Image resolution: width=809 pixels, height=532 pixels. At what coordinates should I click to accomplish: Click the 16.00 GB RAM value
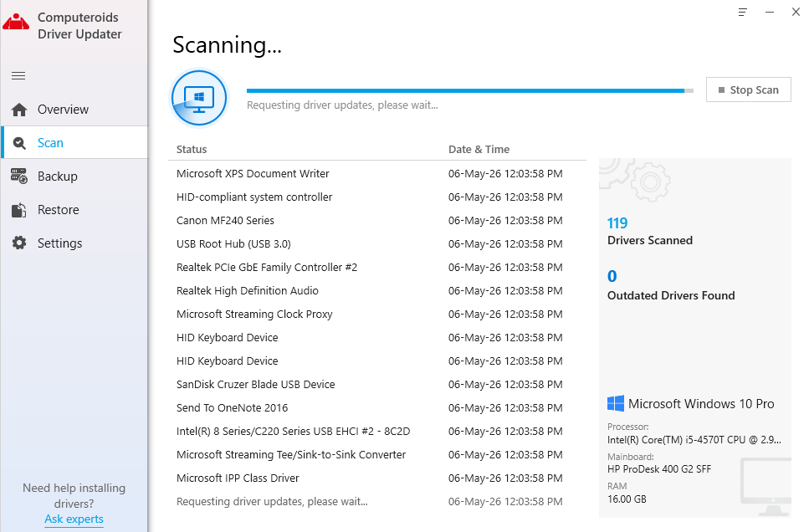(x=627, y=499)
